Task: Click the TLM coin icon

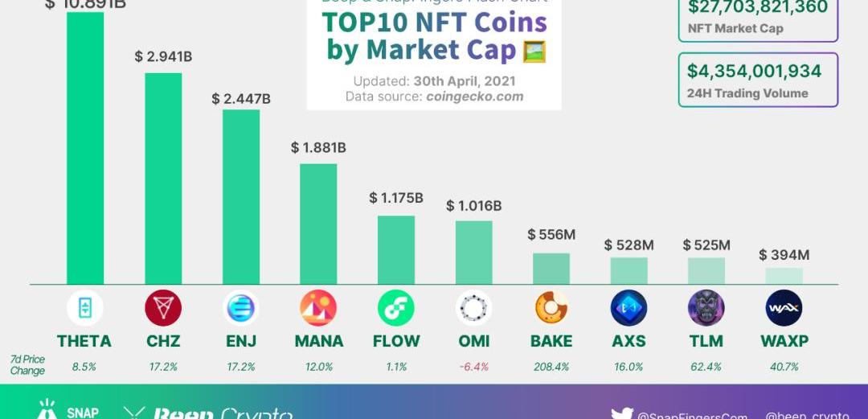Action: (x=706, y=308)
